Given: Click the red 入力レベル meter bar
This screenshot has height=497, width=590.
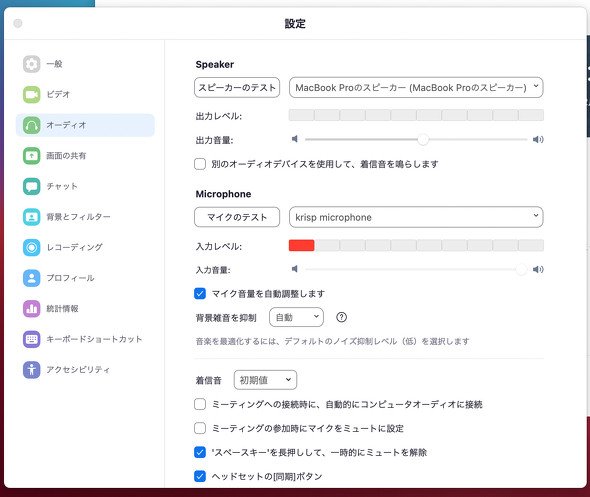Looking at the screenshot, I should [301, 245].
